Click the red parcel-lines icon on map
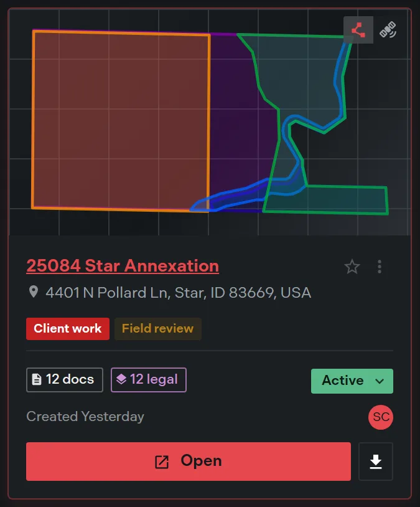The height and width of the screenshot is (507, 420). click(358, 30)
